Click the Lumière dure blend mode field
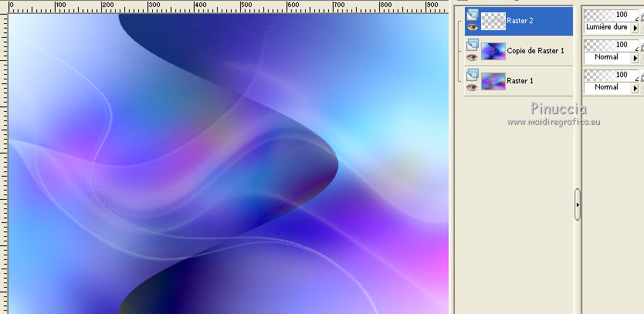This screenshot has height=314, width=644. click(x=608, y=28)
